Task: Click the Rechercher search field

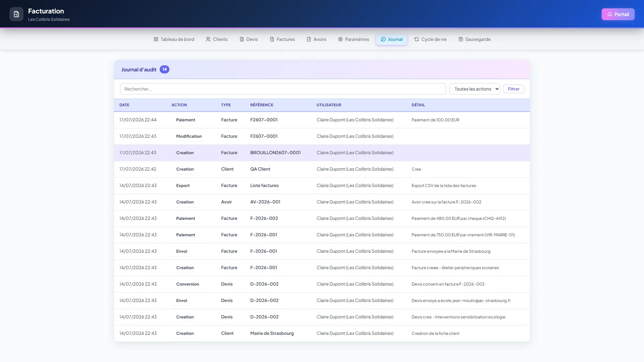Action: (x=283, y=89)
